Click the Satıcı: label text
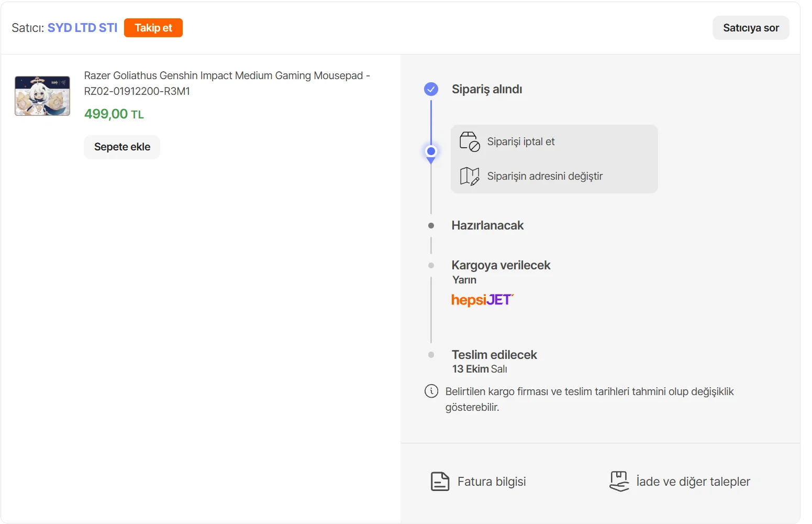 28,28
